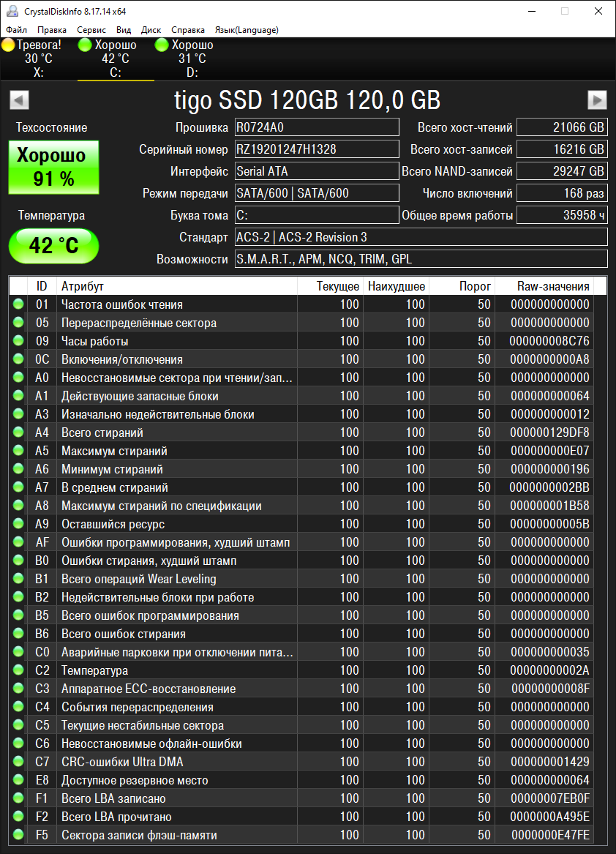
Task: Switch to disk D: 31 °C tab
Action: click(x=192, y=59)
